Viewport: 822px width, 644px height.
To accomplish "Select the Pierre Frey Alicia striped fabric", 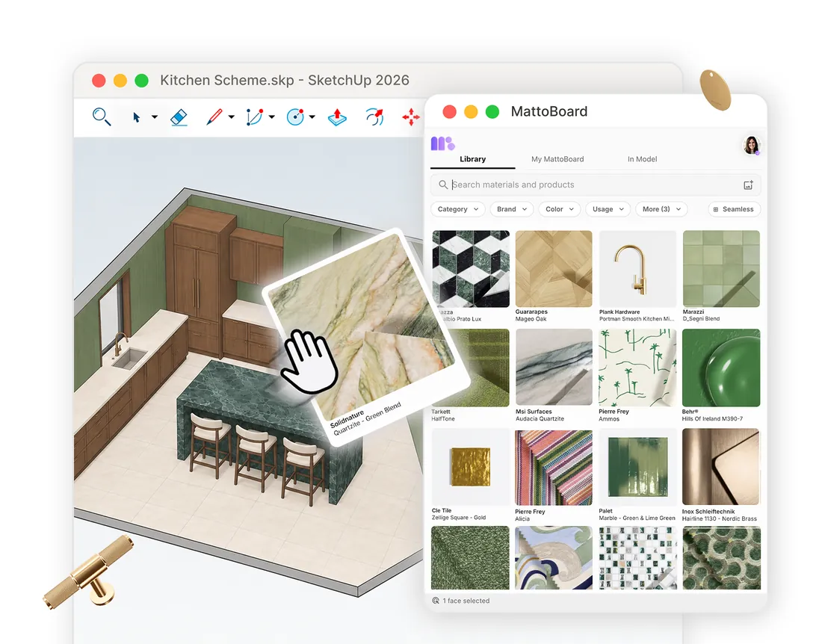I will tap(554, 468).
